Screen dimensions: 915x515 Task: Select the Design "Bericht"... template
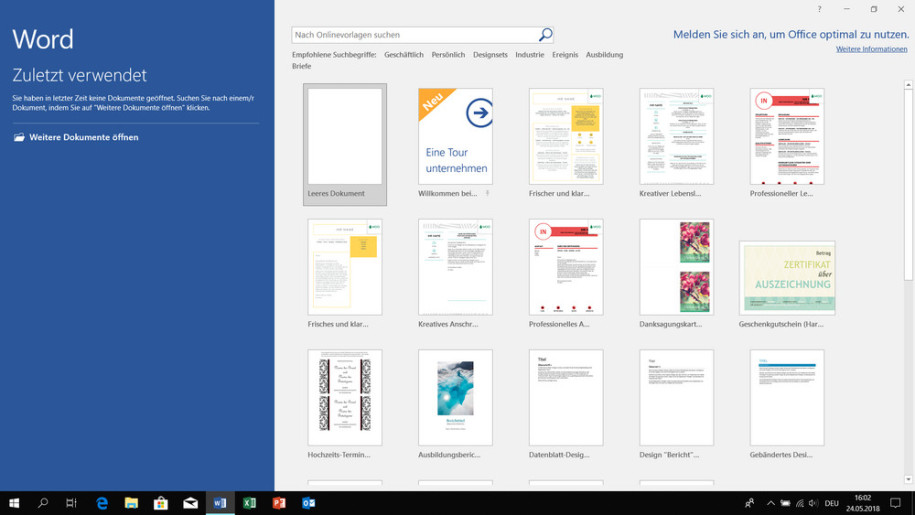(676, 398)
